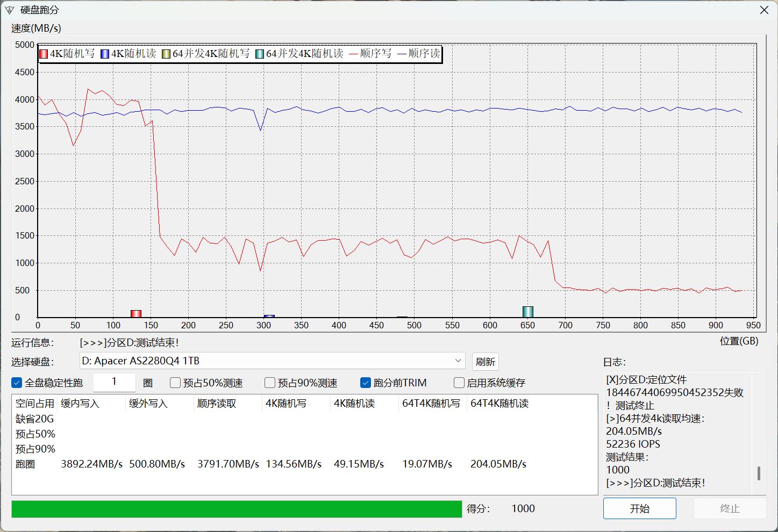
Task: Open the drive selection dropdown
Action: [x=458, y=361]
